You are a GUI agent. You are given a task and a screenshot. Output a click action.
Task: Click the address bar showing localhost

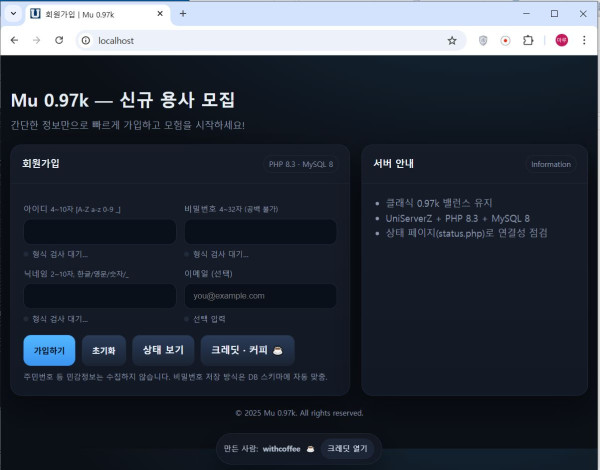(260, 40)
